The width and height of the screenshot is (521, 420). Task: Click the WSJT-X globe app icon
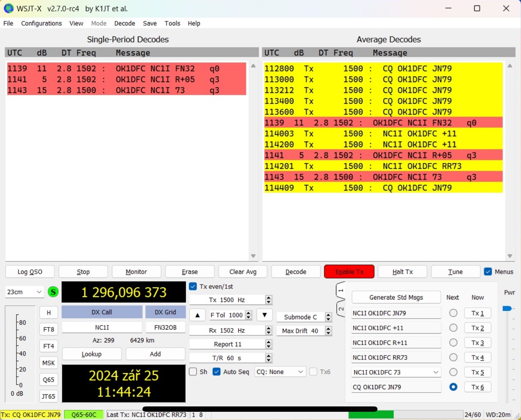pyautogui.click(x=8, y=8)
